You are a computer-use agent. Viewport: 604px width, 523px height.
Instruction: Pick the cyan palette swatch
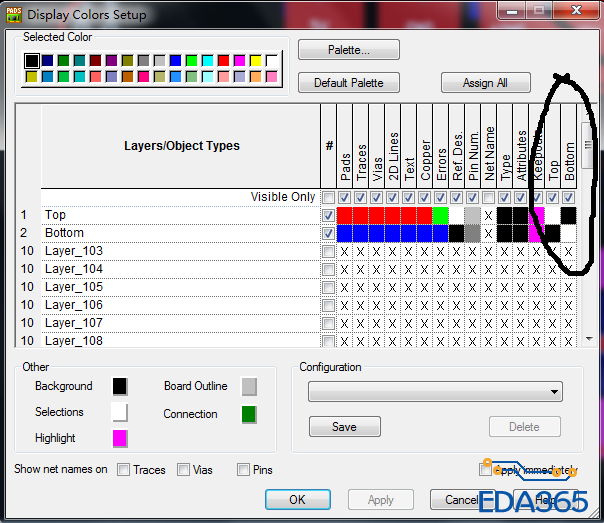(x=208, y=60)
